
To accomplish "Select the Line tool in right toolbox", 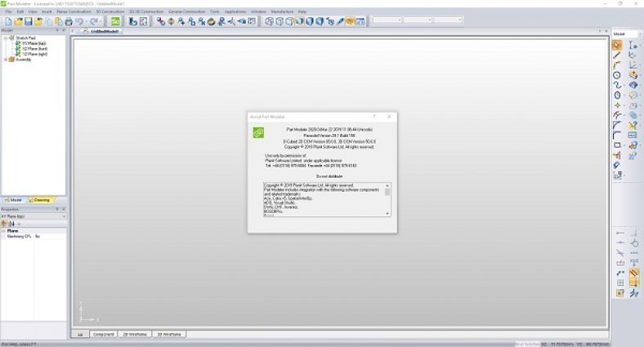I will (617, 56).
